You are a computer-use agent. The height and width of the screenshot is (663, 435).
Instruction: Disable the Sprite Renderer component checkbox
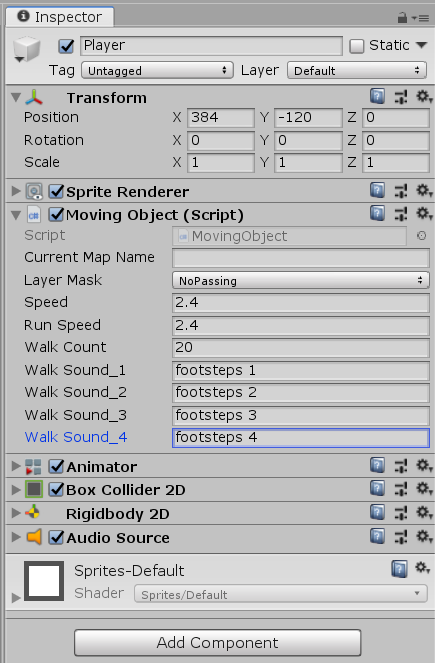tap(56, 192)
